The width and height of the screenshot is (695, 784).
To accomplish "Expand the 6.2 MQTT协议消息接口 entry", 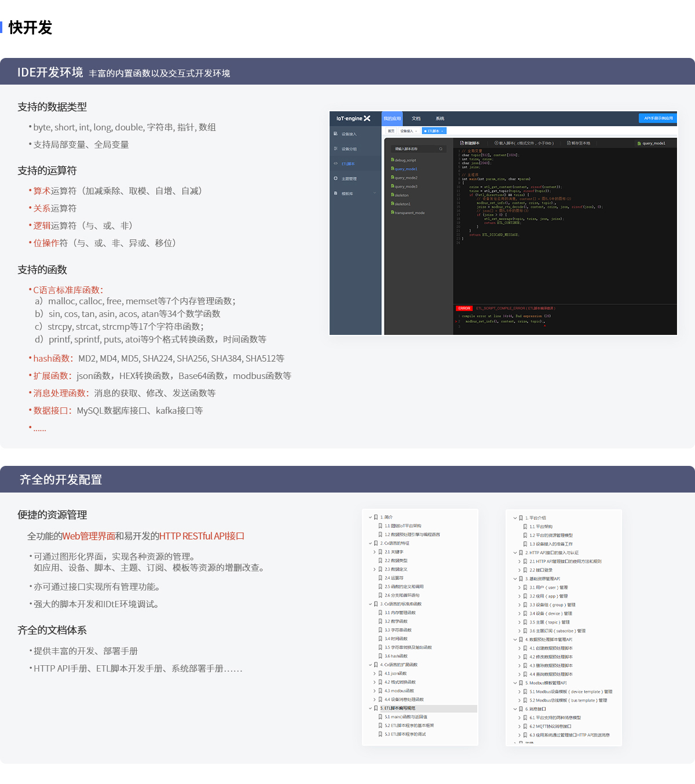I will (x=520, y=727).
